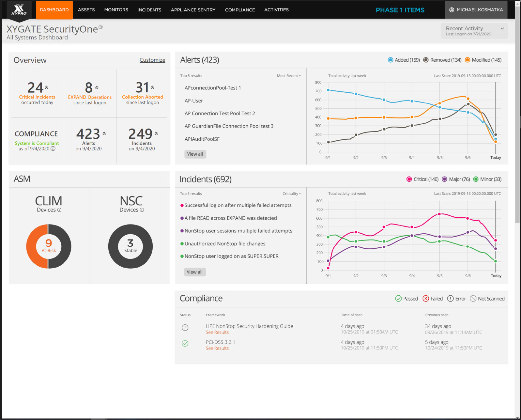
Task: Click the Not Scanned legend icon
Action: (473, 299)
